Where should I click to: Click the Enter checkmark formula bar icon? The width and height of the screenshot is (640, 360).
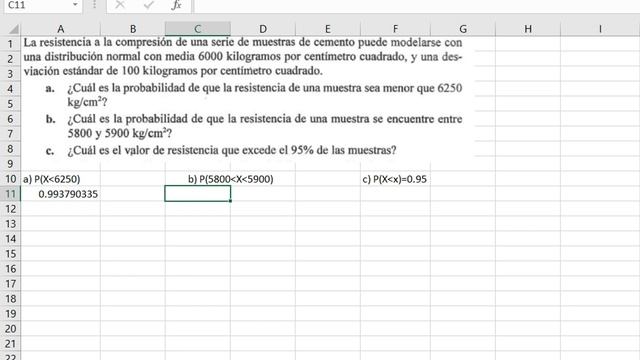149,5
